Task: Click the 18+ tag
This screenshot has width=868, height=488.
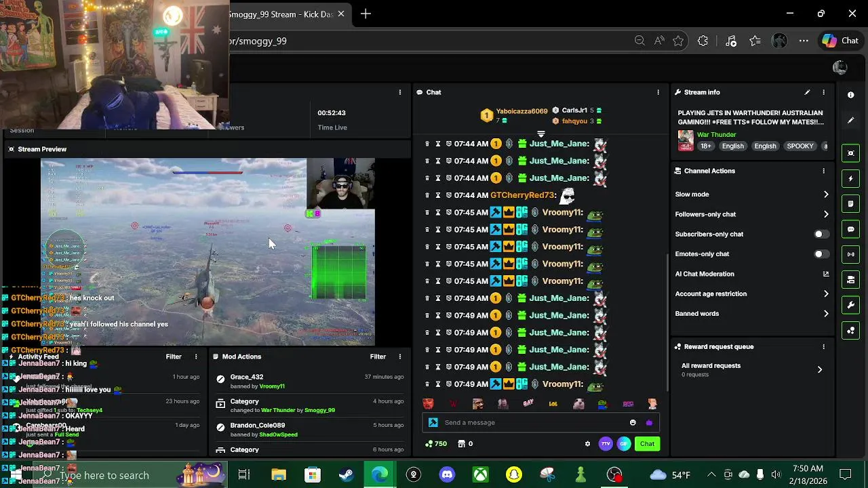Action: [706, 146]
